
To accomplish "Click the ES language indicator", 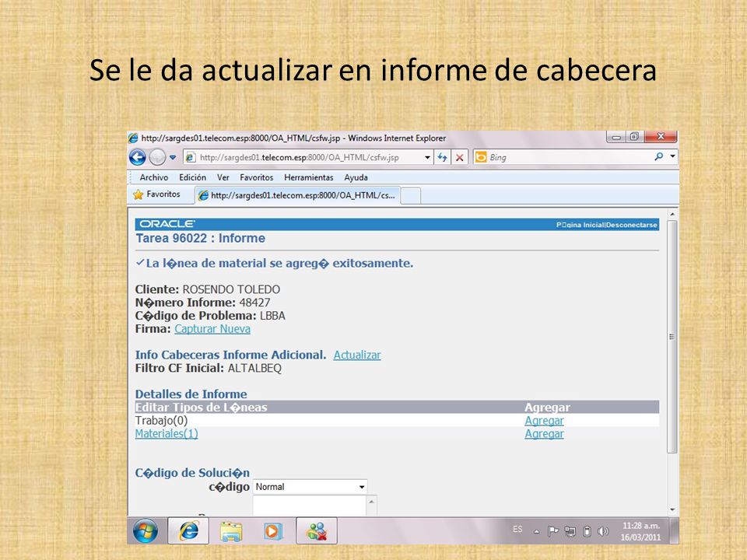I will point(517,530).
